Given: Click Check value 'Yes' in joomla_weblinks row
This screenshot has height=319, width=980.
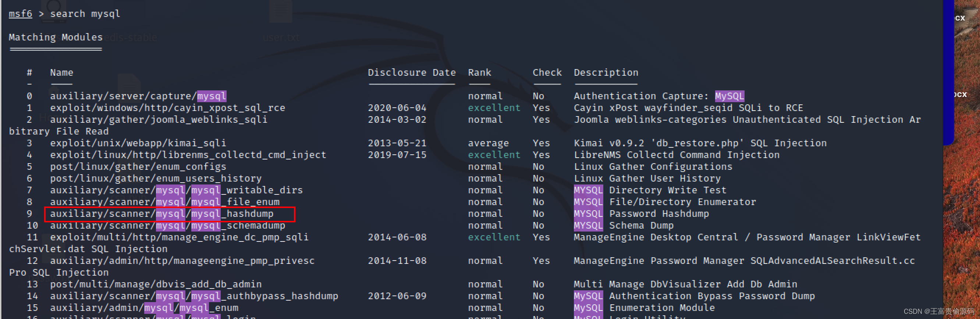Looking at the screenshot, I should point(541,120).
